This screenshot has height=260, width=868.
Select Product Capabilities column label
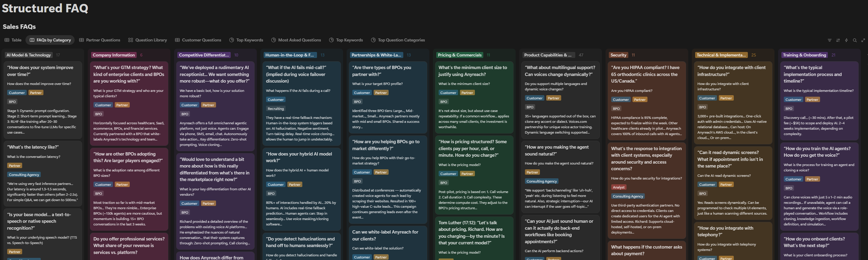548,55
